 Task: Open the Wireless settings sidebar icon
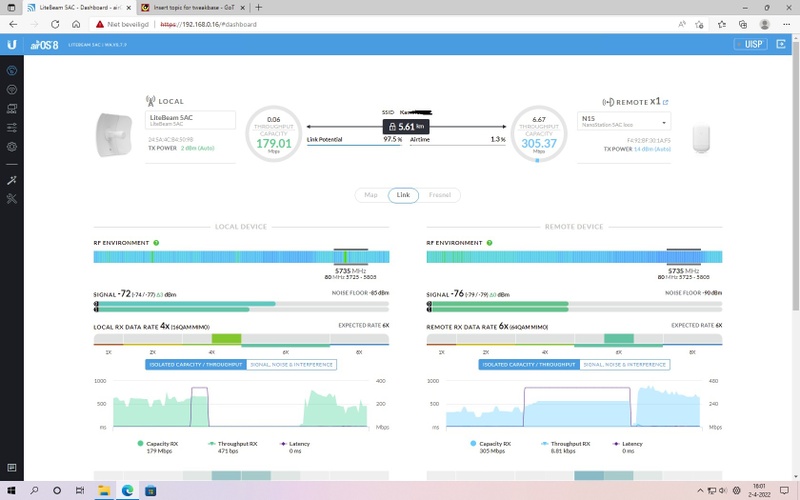click(x=12, y=90)
